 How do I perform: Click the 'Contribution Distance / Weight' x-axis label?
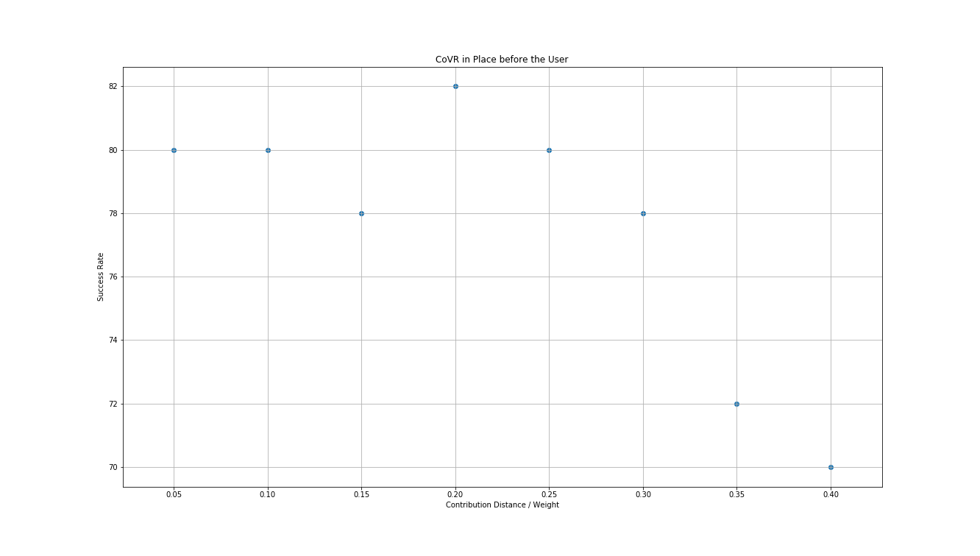(502, 505)
